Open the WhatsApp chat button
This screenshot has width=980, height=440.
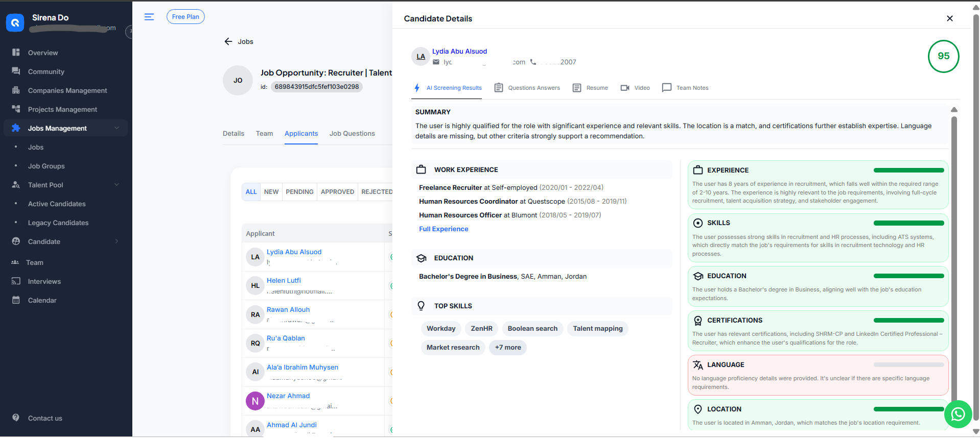[958, 414]
